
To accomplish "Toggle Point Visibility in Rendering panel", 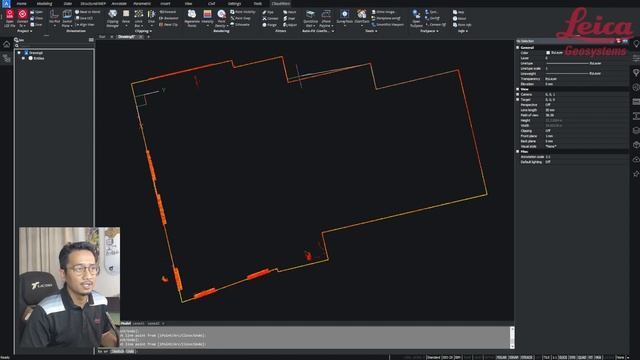I will (243, 12).
